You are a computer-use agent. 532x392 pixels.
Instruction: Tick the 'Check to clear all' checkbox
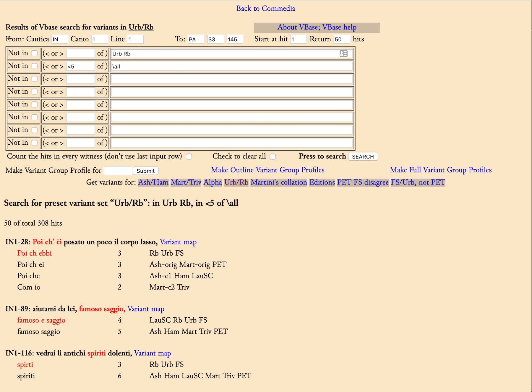273,156
